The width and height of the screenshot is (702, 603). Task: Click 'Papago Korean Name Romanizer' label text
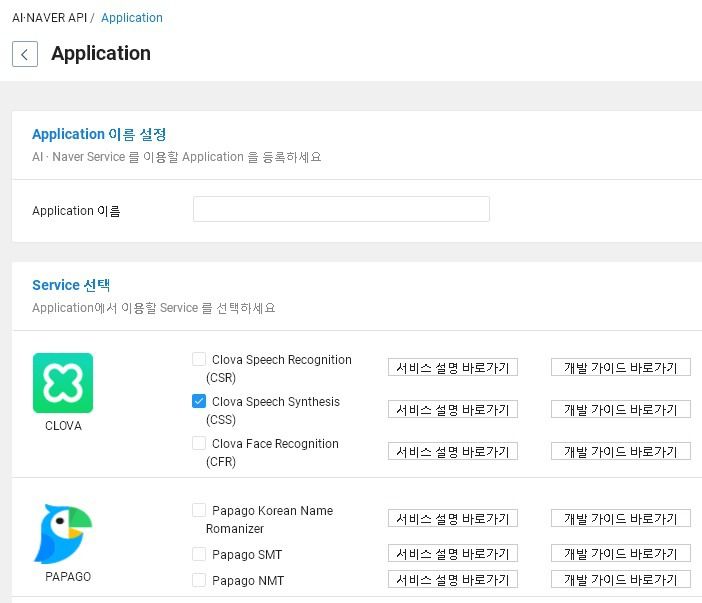270,519
